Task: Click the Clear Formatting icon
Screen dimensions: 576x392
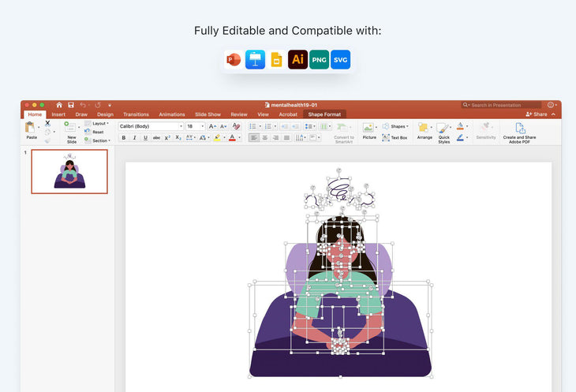Action: coord(236,126)
